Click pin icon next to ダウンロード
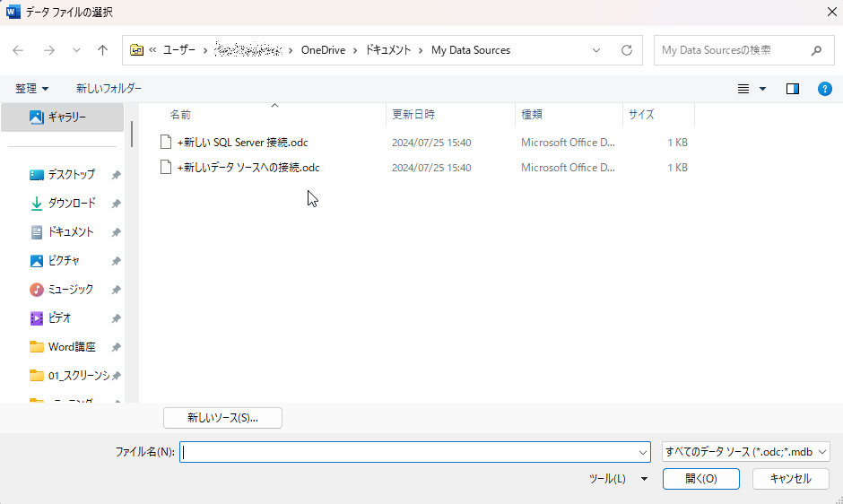Screen dimensions: 843x504 pyautogui.click(x=116, y=204)
